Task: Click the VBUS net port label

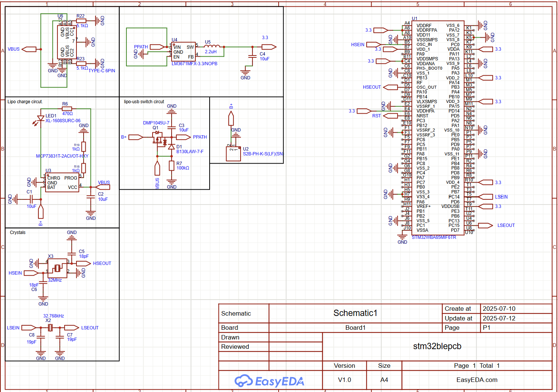Action: [29, 49]
